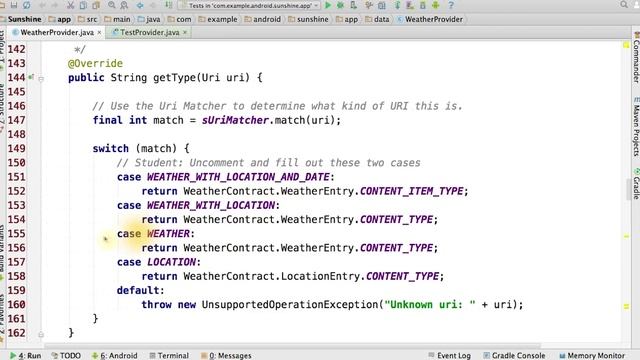Open the Memory Monitor
The height and width of the screenshot is (360, 640).
tap(591, 356)
